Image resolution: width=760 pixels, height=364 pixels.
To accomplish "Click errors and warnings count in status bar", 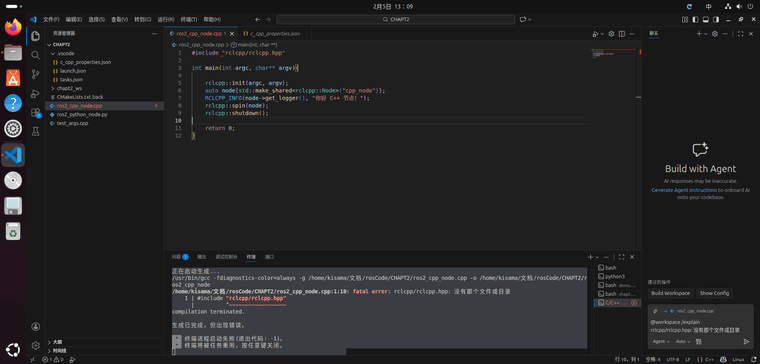I will click(52, 360).
